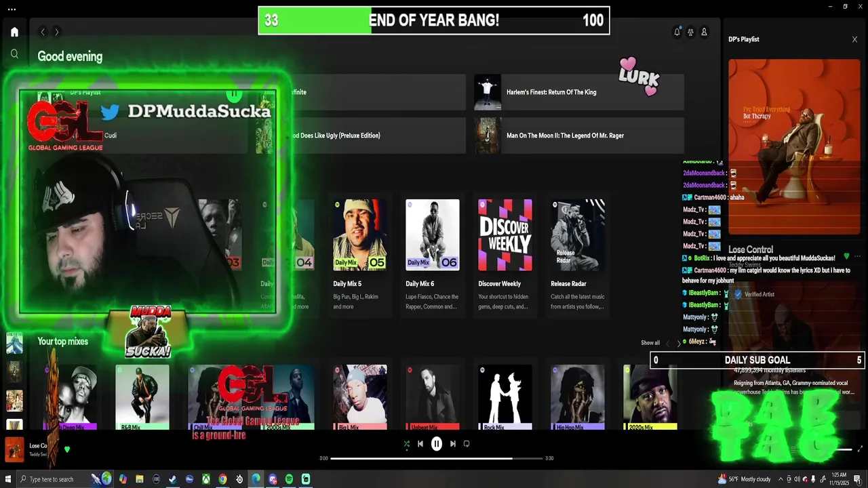Open the user profile icon

tap(704, 32)
